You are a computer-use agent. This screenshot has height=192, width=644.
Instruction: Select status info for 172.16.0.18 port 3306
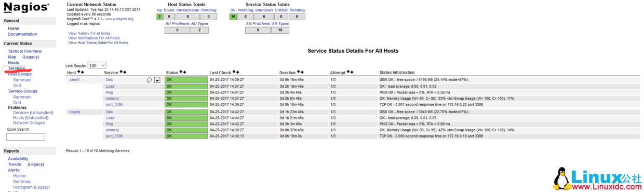431,136
